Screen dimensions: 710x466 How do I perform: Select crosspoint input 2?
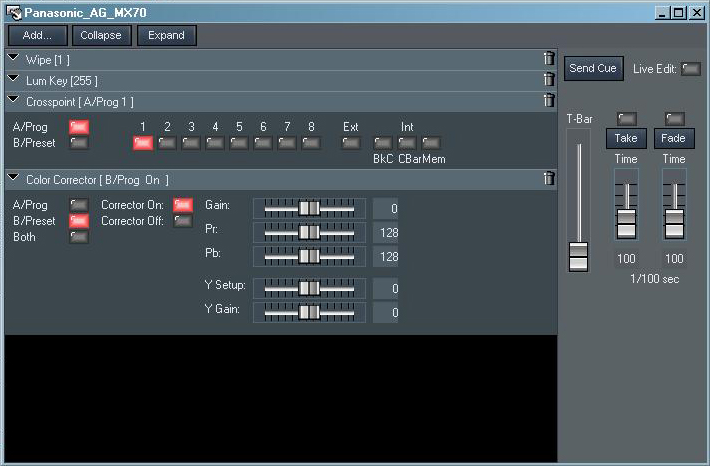pos(167,143)
